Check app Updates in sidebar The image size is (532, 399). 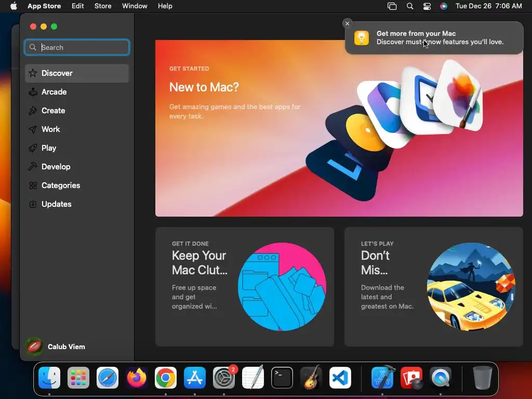(x=77, y=204)
